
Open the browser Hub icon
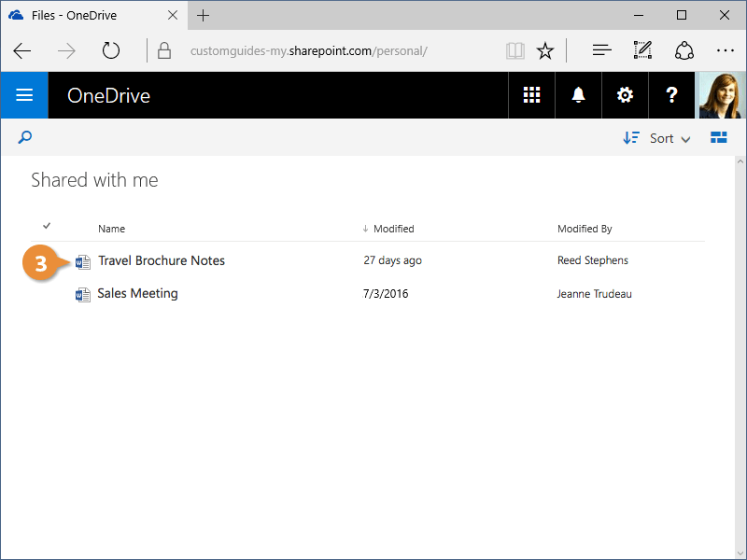[x=602, y=50]
